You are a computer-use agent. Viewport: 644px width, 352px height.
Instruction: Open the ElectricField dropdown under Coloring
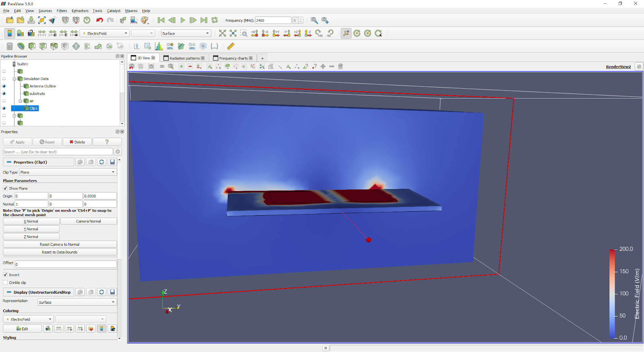tap(28, 319)
